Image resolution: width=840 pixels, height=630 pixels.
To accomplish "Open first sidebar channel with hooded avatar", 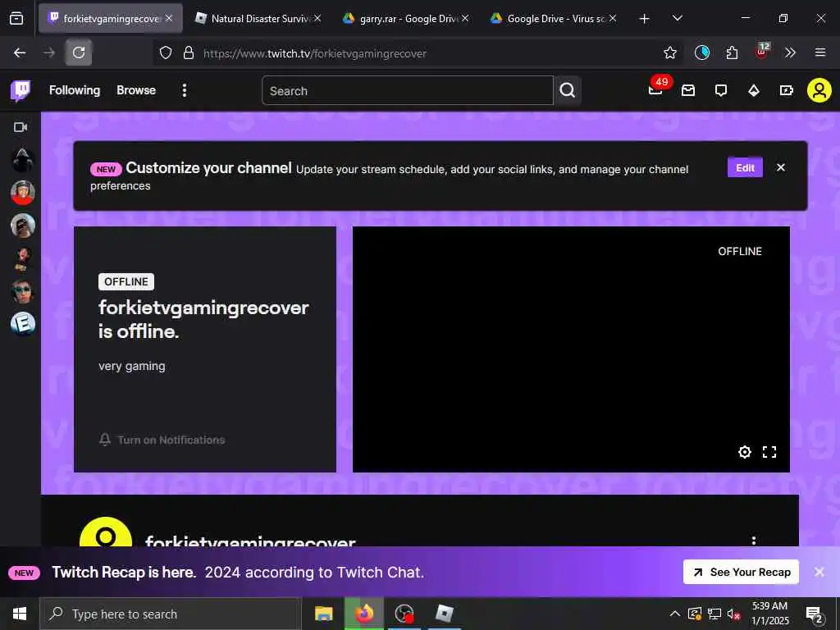I will (22, 160).
